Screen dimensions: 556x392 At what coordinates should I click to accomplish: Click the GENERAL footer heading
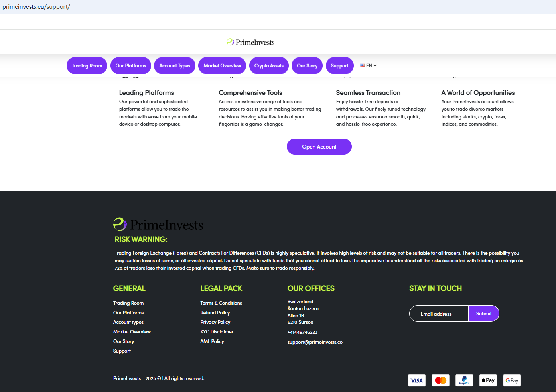(x=129, y=288)
